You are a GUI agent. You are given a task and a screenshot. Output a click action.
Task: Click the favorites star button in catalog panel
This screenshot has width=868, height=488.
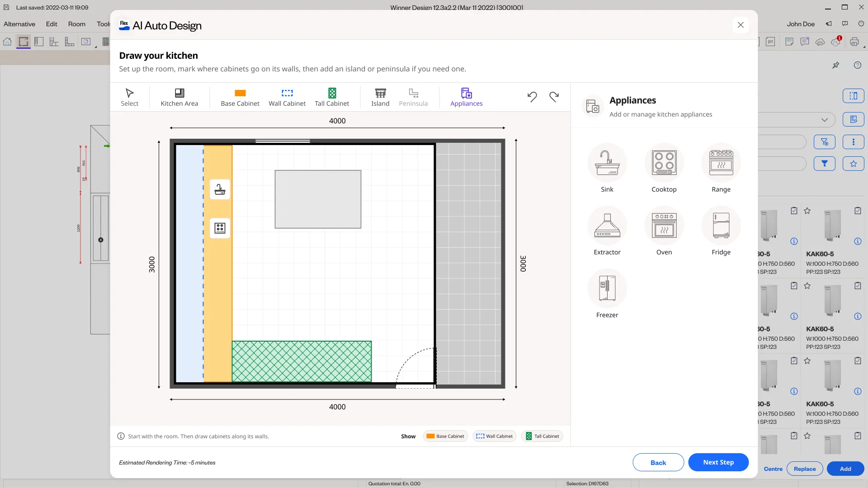(x=854, y=164)
